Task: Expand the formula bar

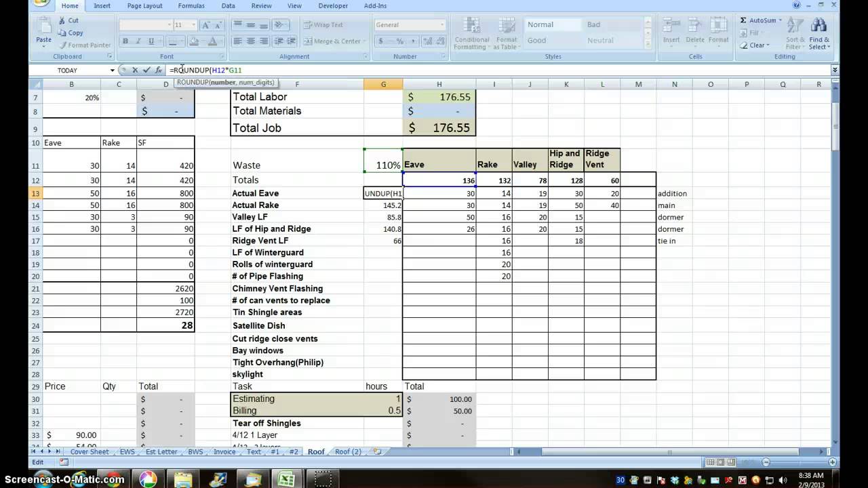Action: [x=835, y=70]
